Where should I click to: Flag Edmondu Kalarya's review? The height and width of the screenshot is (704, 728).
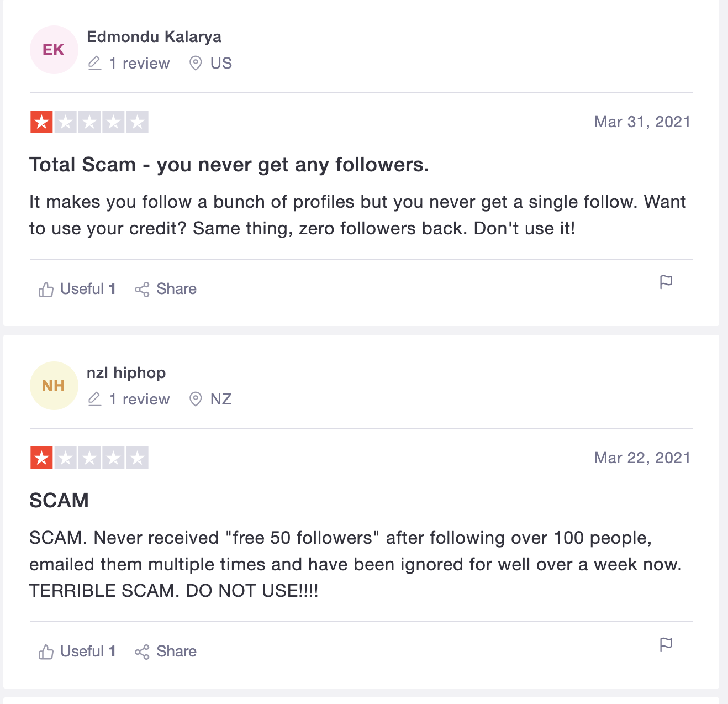(x=666, y=282)
